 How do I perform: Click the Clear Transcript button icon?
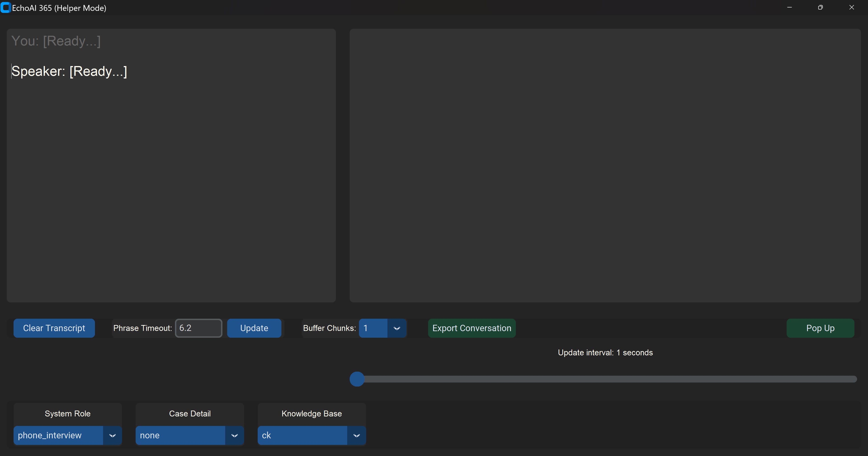(x=54, y=328)
